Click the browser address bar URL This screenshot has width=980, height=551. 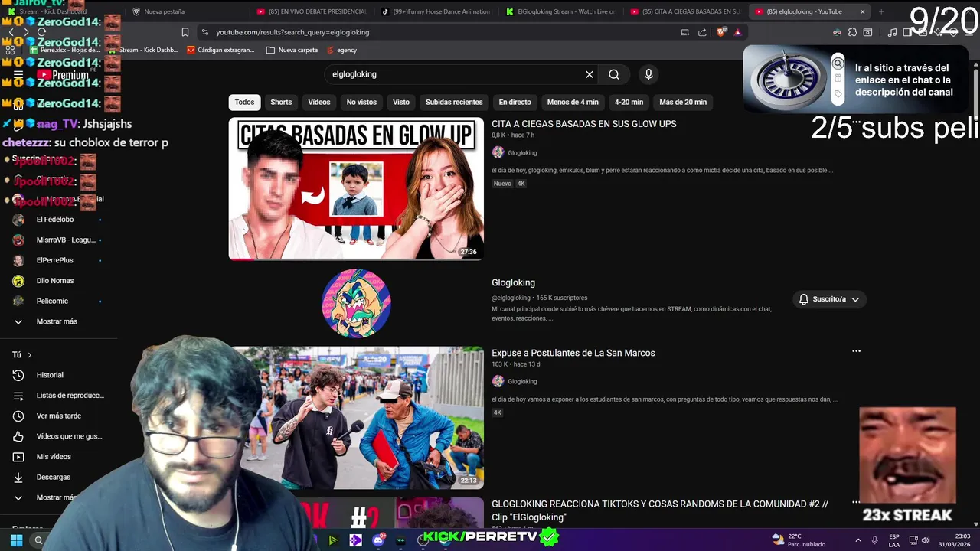[292, 32]
